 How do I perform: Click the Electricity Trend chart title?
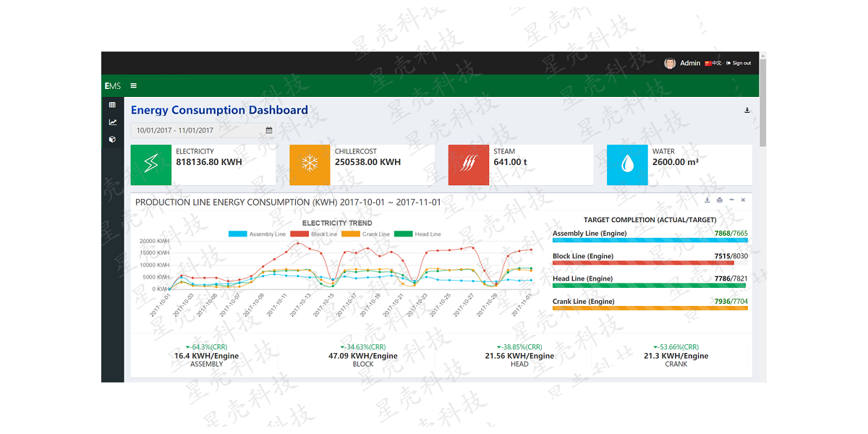point(337,224)
